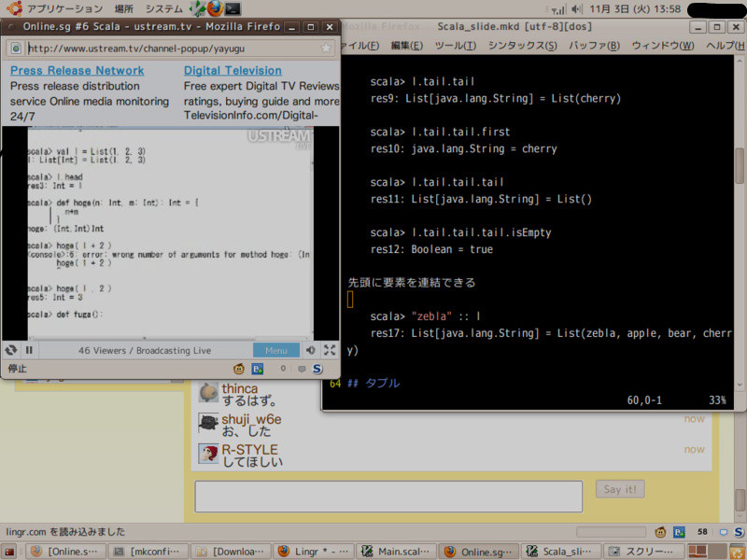This screenshot has width=747, height=560.
Task: Open Digital Television ad link
Action: tap(233, 71)
